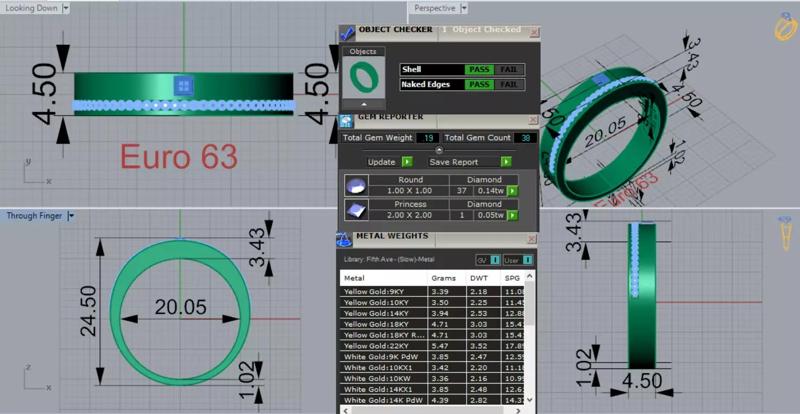Click the Grams column header
This screenshot has height=414, width=800.
(x=445, y=278)
